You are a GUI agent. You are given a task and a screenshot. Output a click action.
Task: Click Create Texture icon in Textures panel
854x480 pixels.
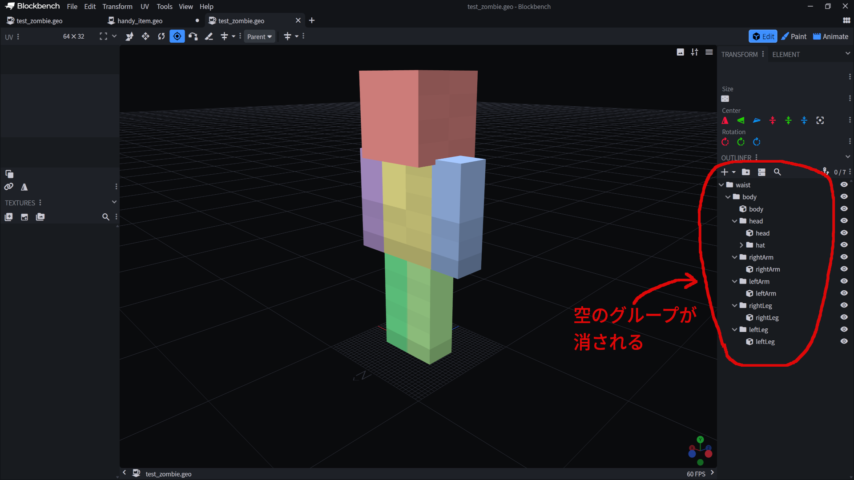25,217
